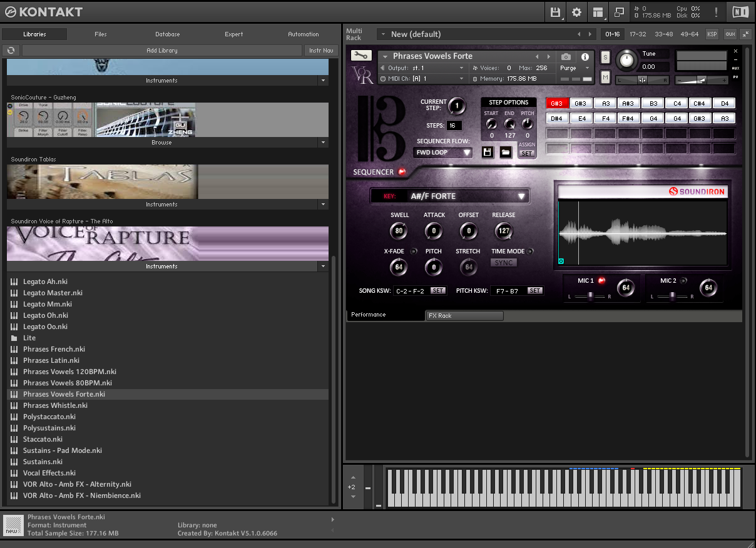Click the Instr Nav button

(321, 50)
